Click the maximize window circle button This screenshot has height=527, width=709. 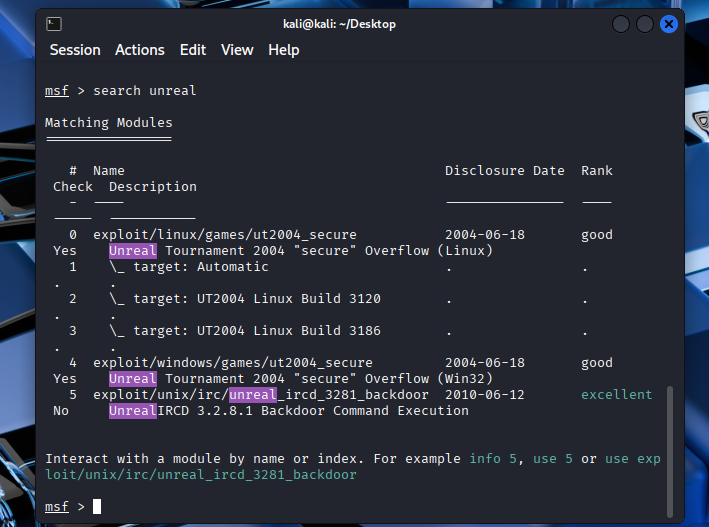[645, 24]
